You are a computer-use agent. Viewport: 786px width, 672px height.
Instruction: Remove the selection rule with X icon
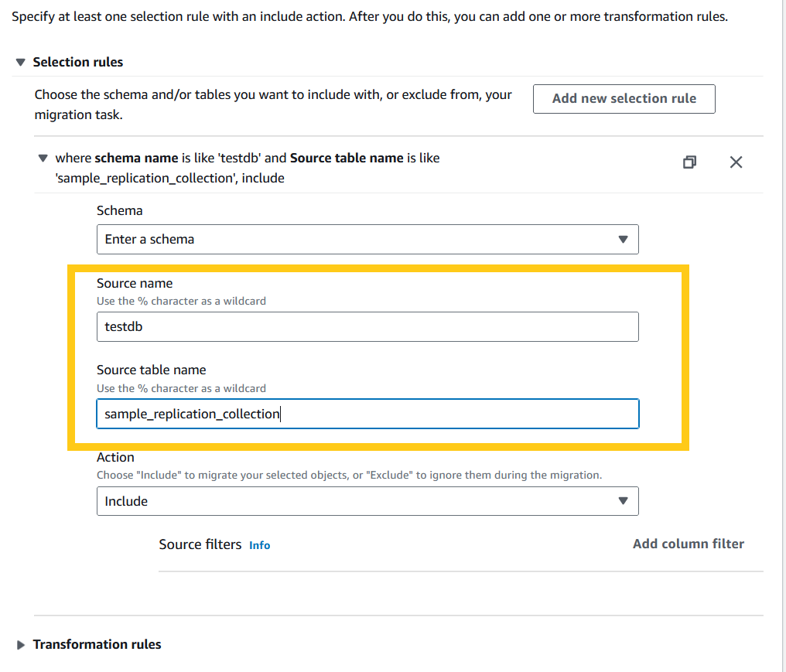point(736,162)
